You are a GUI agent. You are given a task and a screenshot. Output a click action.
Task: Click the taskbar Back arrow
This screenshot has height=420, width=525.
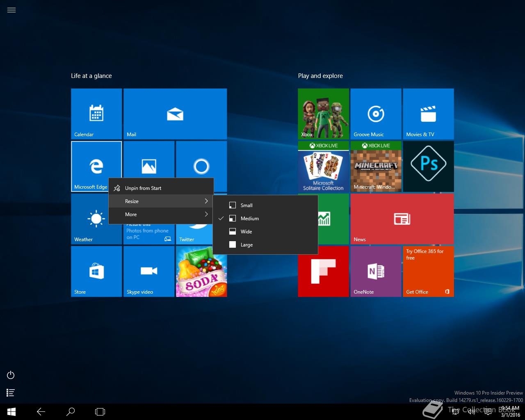click(41, 411)
